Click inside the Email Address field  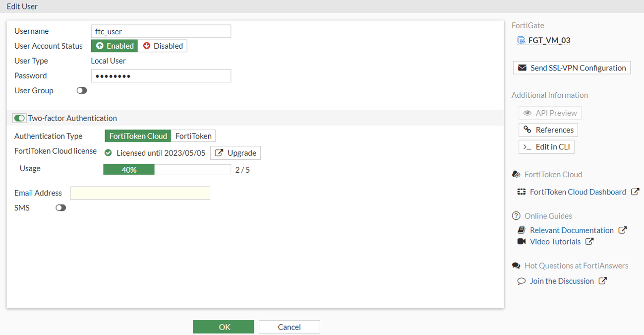pyautogui.click(x=139, y=193)
